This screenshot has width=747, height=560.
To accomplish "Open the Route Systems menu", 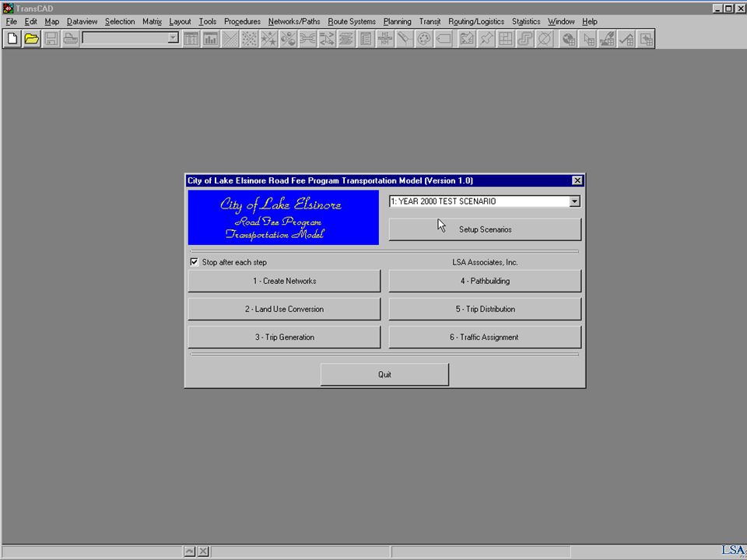I will [352, 22].
